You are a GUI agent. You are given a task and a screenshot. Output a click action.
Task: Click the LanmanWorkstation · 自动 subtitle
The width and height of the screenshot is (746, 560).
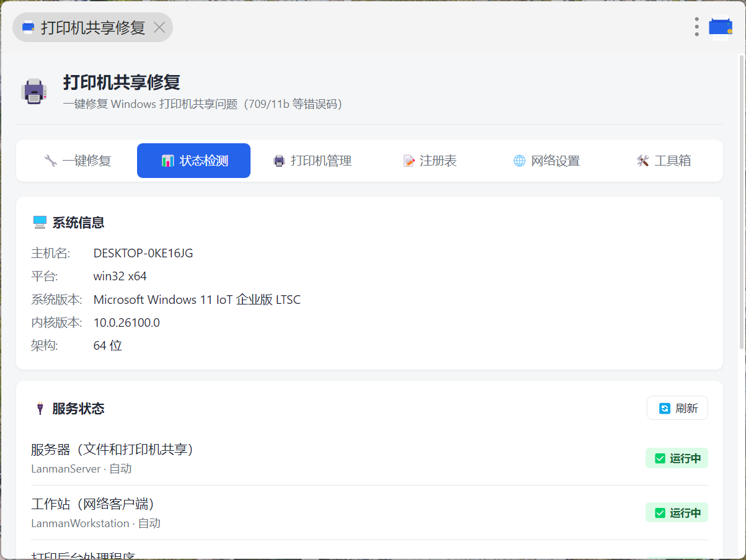(x=95, y=523)
